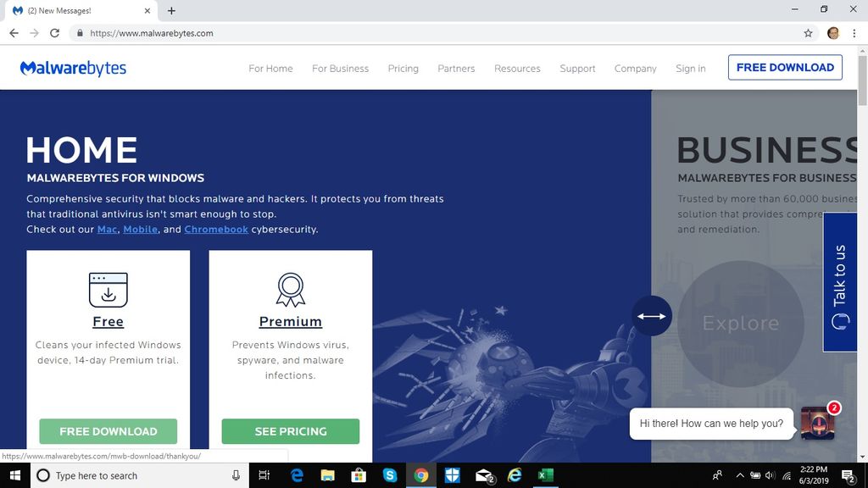This screenshot has width=868, height=488.
Task: Open Skype from the taskbar
Action: click(x=390, y=475)
